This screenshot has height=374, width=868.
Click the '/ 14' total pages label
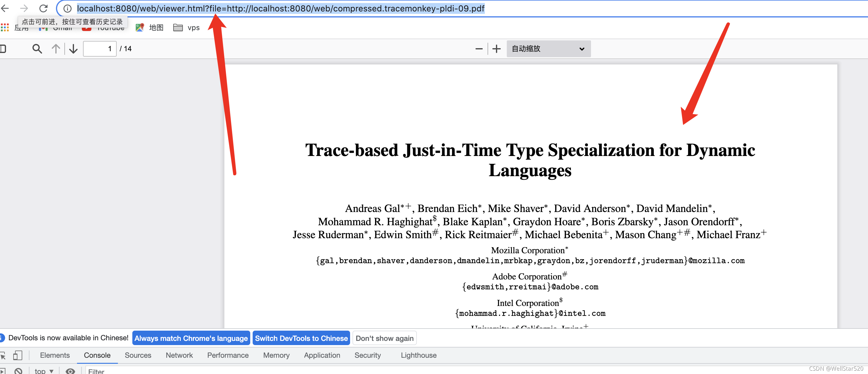(x=126, y=49)
